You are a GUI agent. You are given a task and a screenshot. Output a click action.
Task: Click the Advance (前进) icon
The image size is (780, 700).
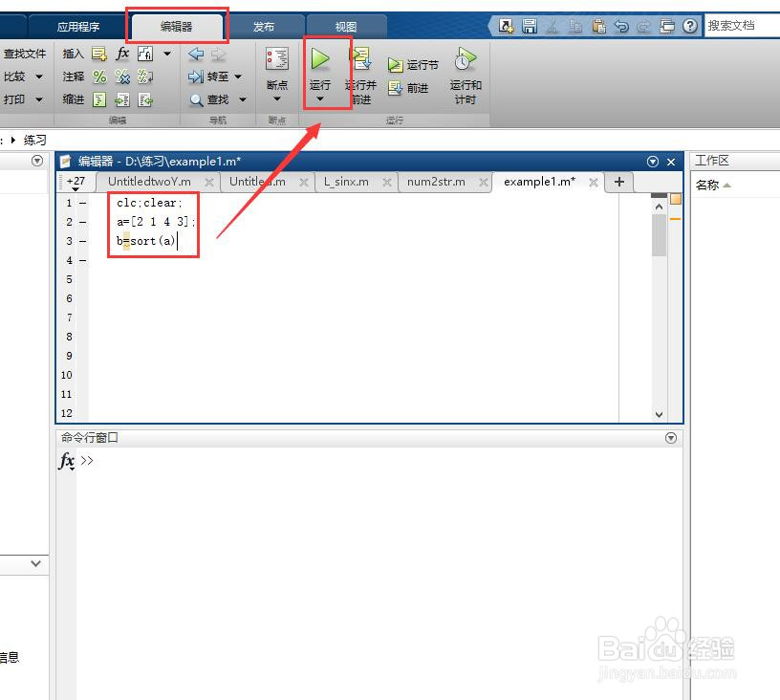tap(395, 88)
